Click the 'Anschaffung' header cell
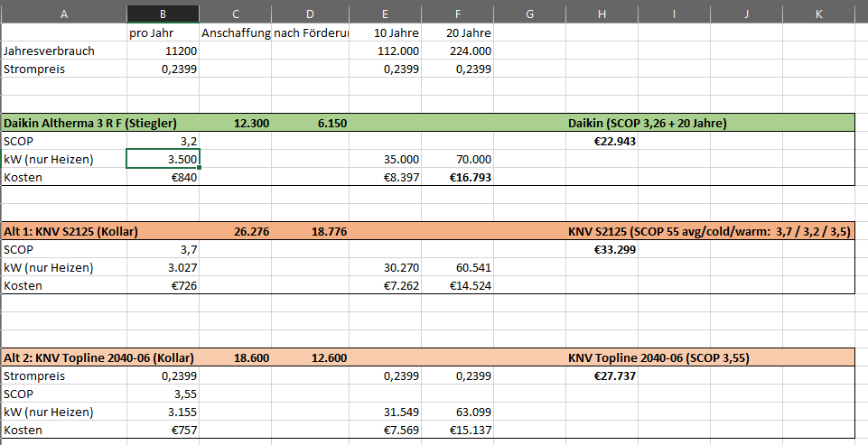The height and width of the screenshot is (445, 868). [x=235, y=32]
